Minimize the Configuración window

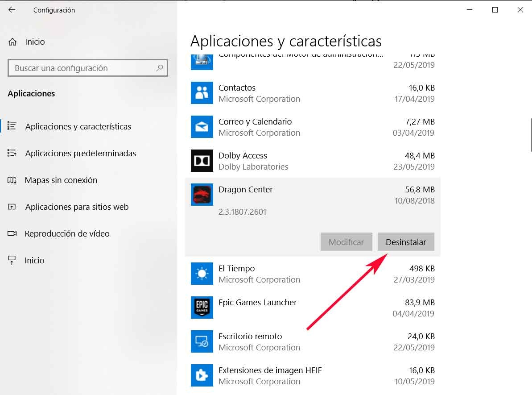point(470,10)
